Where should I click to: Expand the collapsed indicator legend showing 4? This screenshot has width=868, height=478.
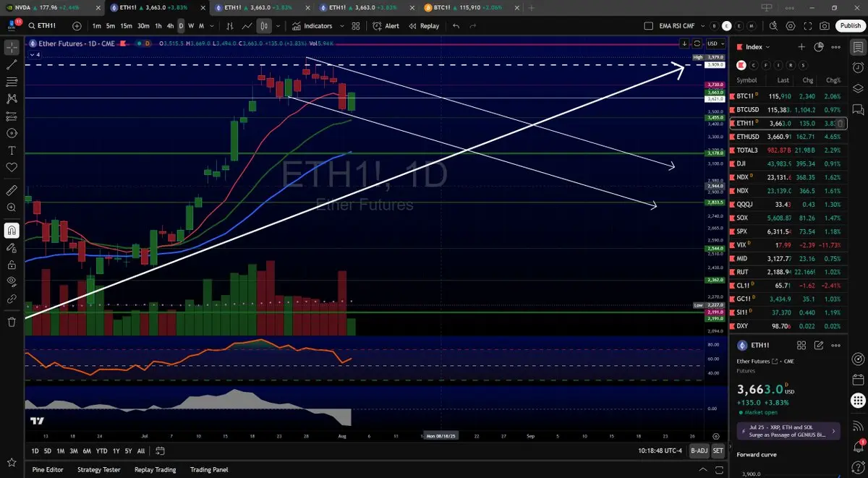pyautogui.click(x=35, y=54)
